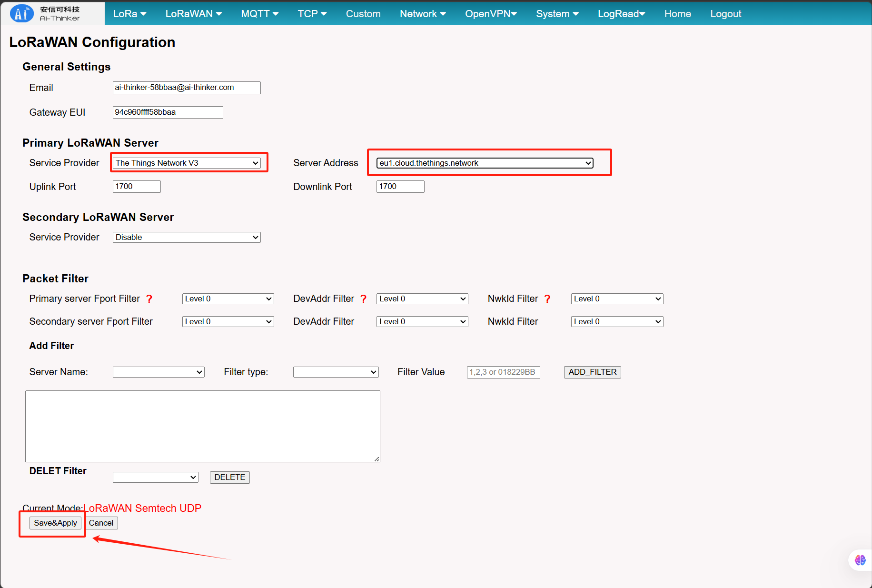
Task: Click the primary DevAddr Filter help question mark
Action: (x=364, y=299)
